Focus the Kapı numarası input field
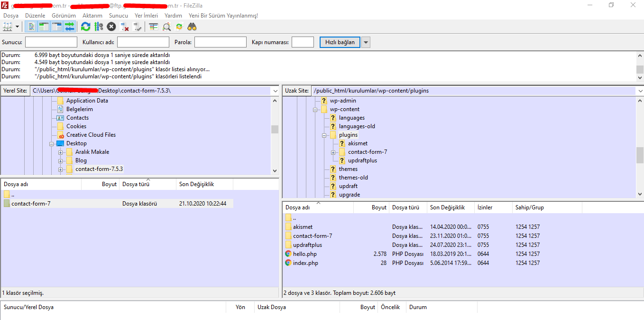644x320 pixels. [303, 42]
